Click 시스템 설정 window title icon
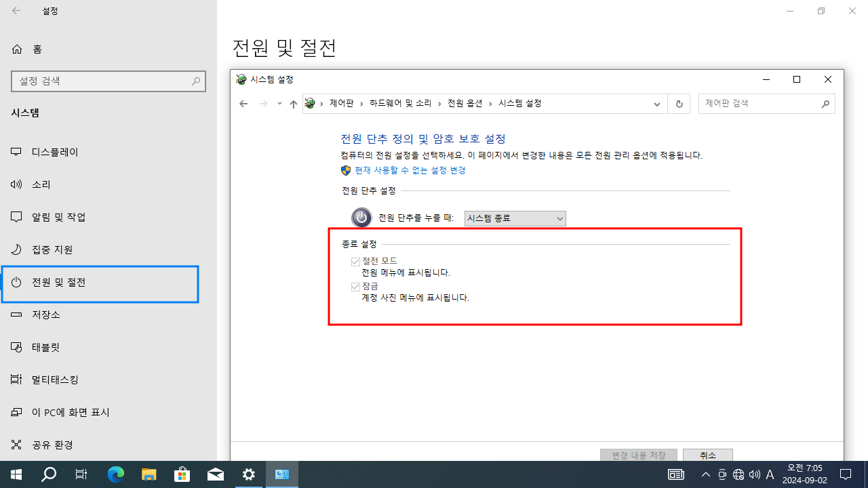 click(x=241, y=79)
